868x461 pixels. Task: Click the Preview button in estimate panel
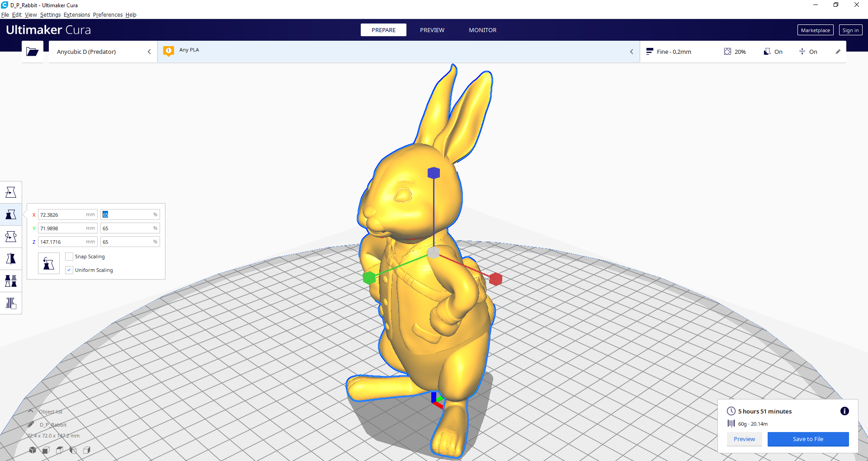pos(744,439)
